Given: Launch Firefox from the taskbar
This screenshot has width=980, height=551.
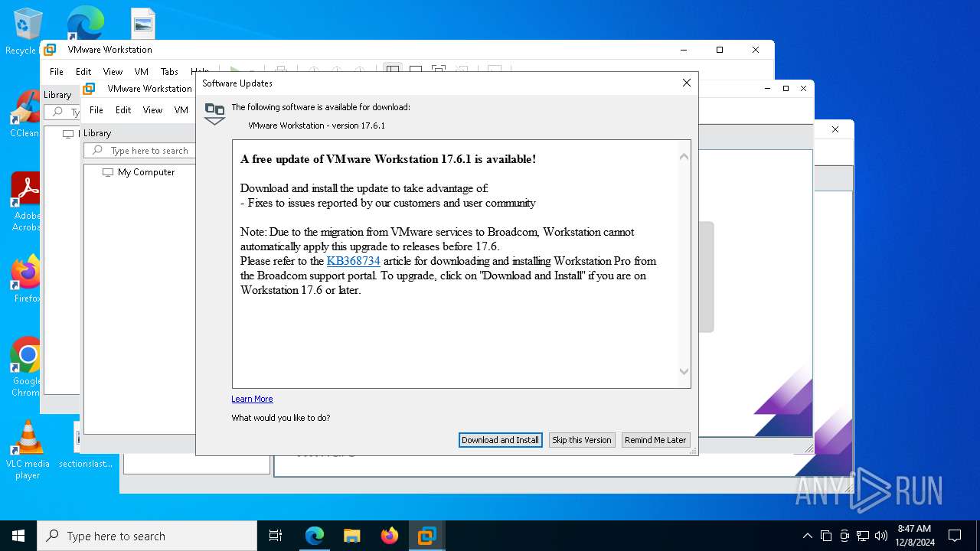Looking at the screenshot, I should click(390, 536).
